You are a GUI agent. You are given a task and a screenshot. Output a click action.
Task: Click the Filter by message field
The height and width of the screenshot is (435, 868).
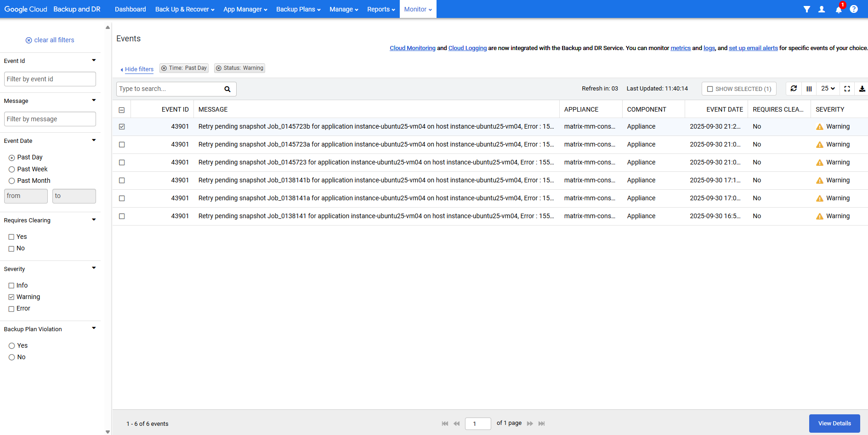50,119
